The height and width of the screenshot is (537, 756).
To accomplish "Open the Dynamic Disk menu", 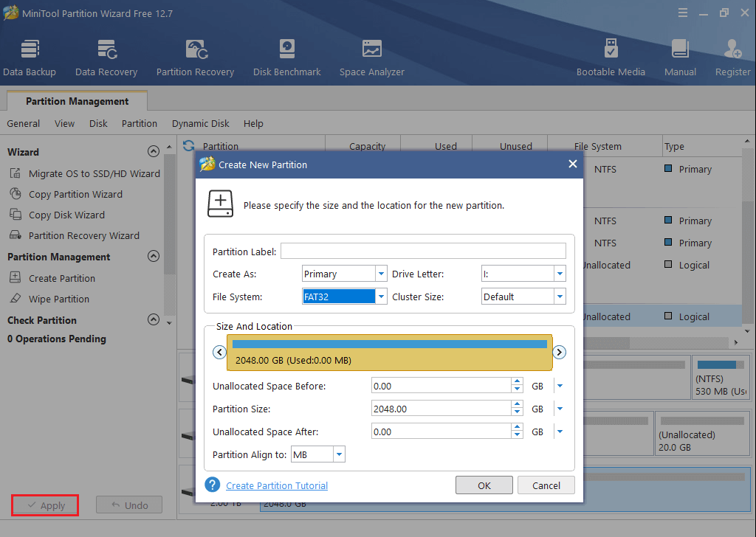I will (x=201, y=123).
